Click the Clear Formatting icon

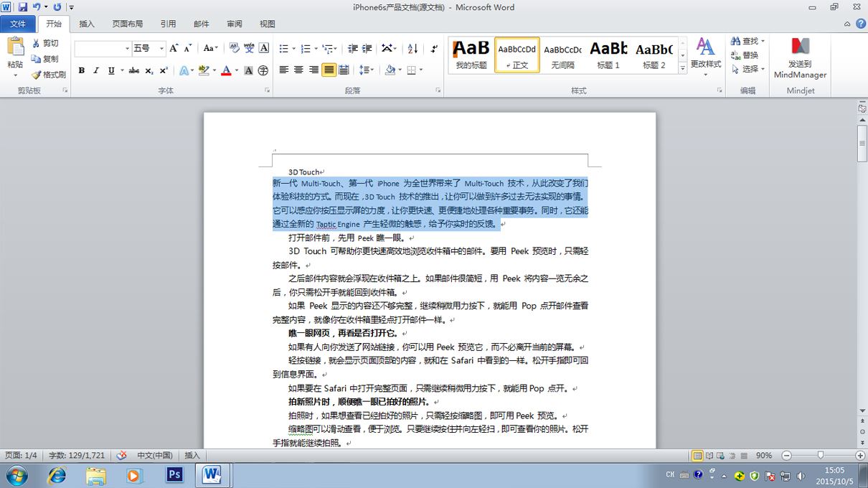(234, 48)
